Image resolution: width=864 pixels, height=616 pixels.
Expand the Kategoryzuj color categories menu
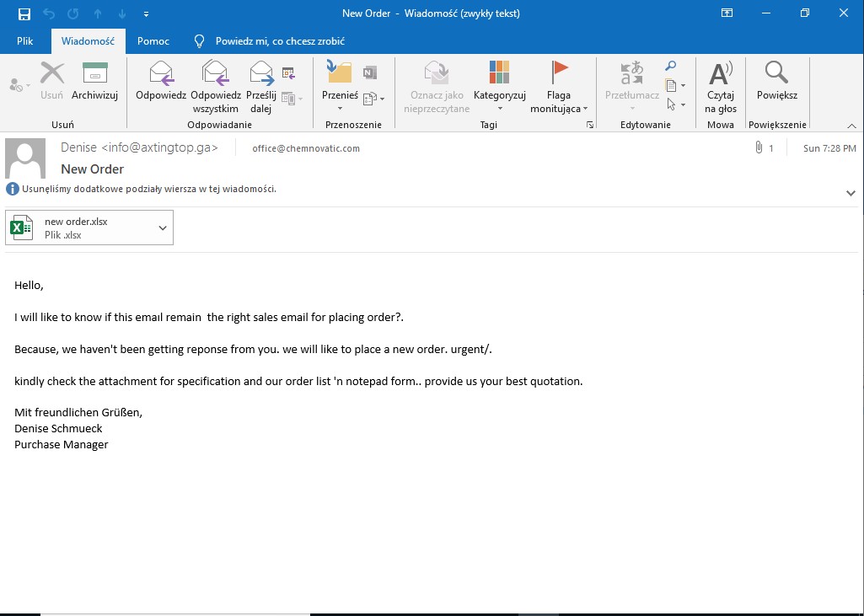point(499,109)
